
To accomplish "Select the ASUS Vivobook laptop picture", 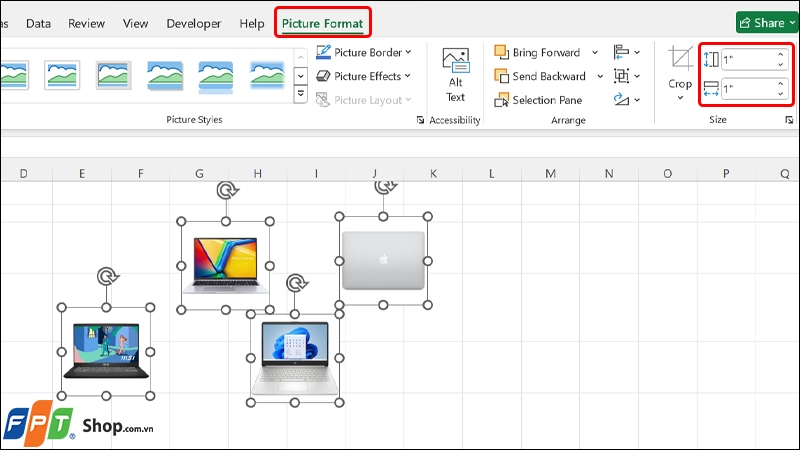I will 226,265.
